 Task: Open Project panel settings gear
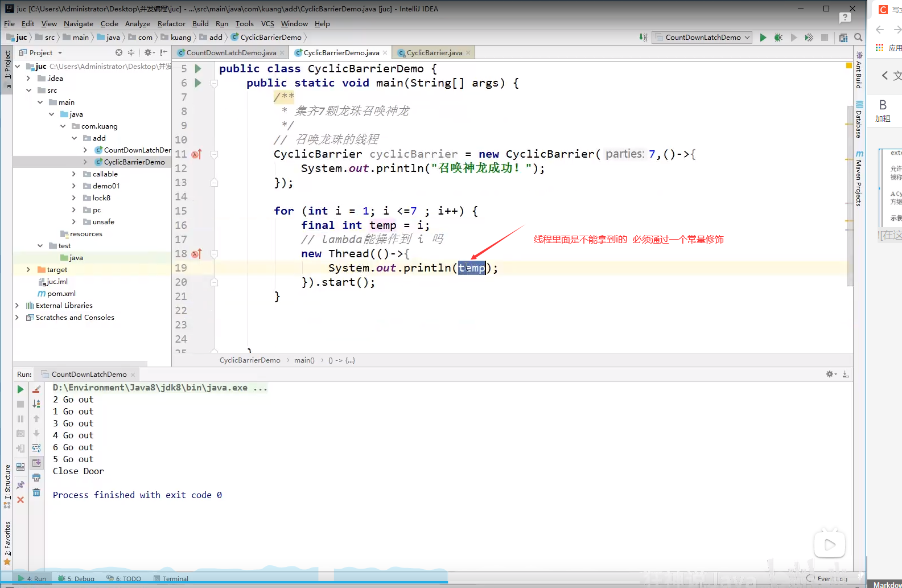[x=149, y=52]
